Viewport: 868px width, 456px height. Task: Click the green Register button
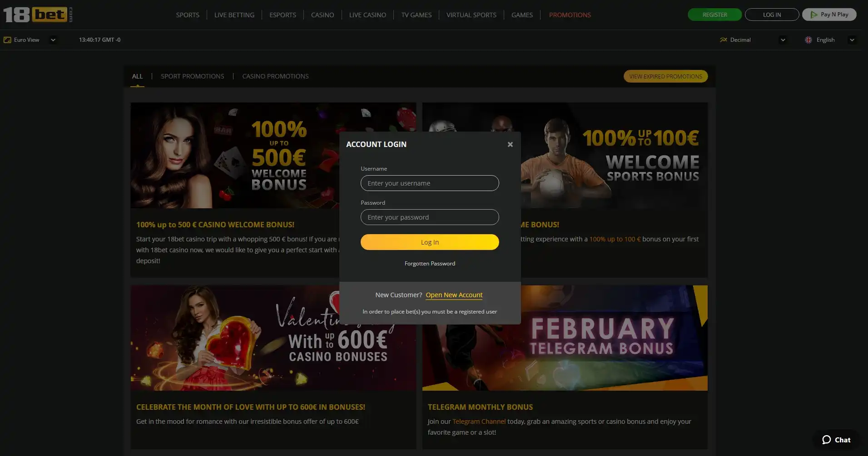click(x=714, y=15)
